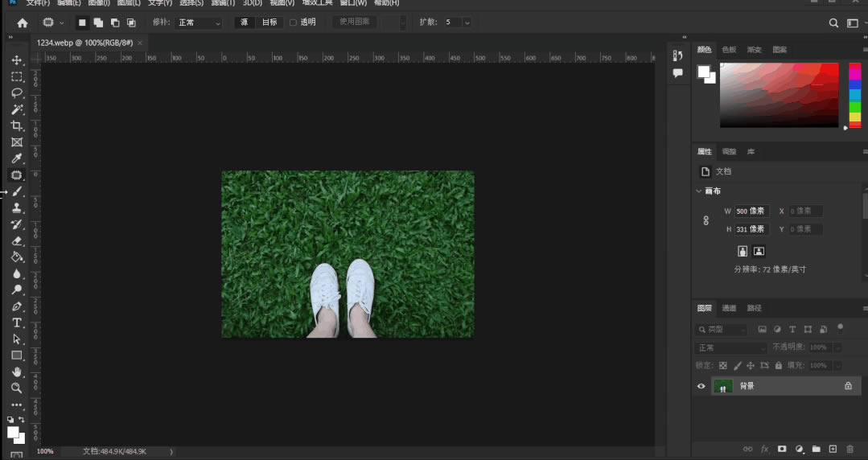Screen dimensions: 868x460
Task: Toggle subtract from selection mode
Action: click(x=114, y=23)
